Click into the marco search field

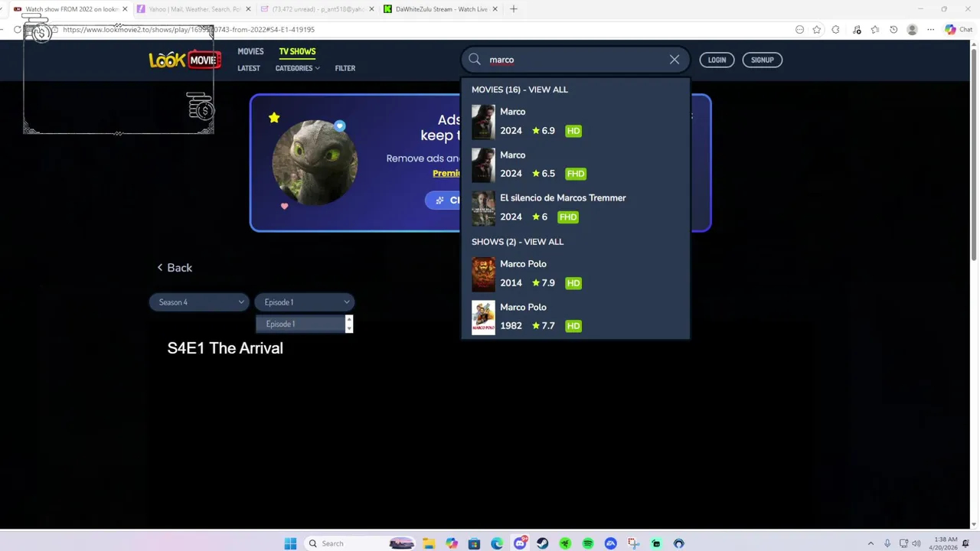[x=574, y=60]
